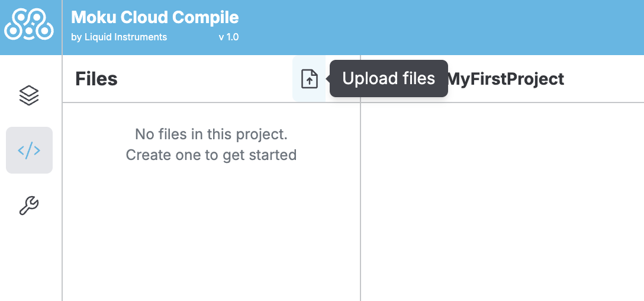Click the Upload files icon
The height and width of the screenshot is (301, 644).
coord(310,79)
